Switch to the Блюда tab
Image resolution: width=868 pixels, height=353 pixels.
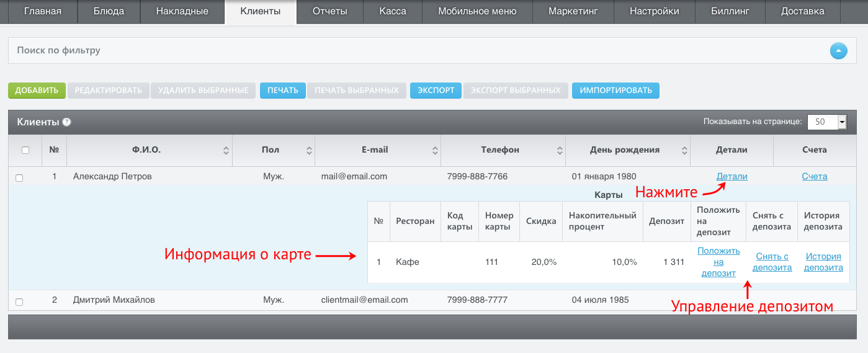point(109,11)
